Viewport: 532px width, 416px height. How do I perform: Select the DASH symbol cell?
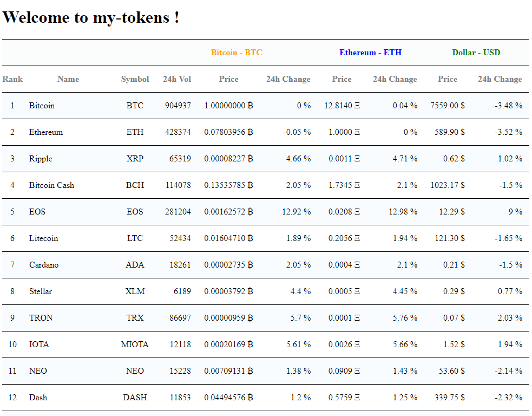click(135, 398)
